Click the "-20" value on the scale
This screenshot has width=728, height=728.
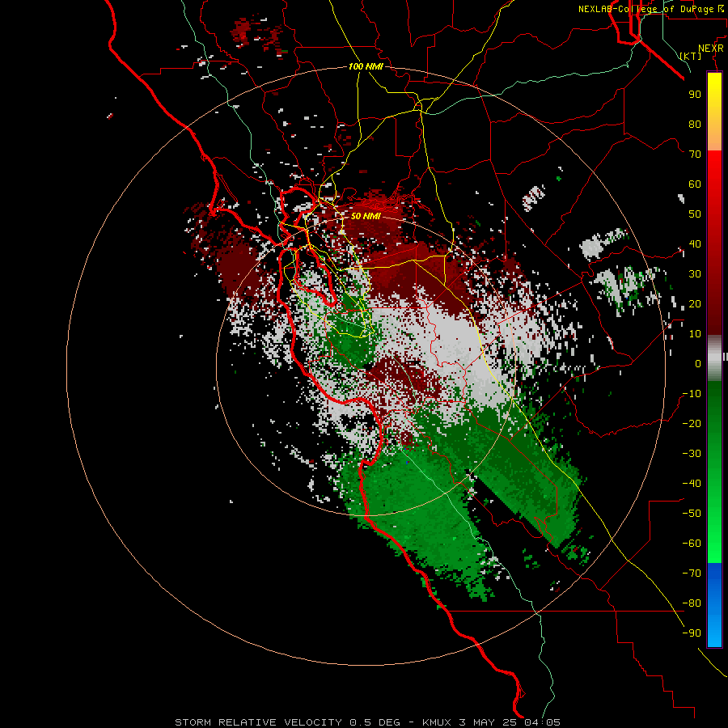(x=692, y=424)
